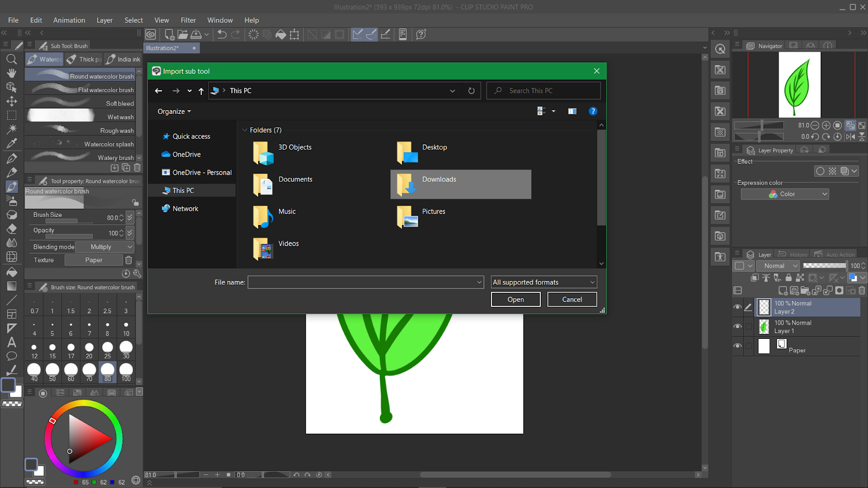Click the Quick Access search icon in right strip

point(720,49)
